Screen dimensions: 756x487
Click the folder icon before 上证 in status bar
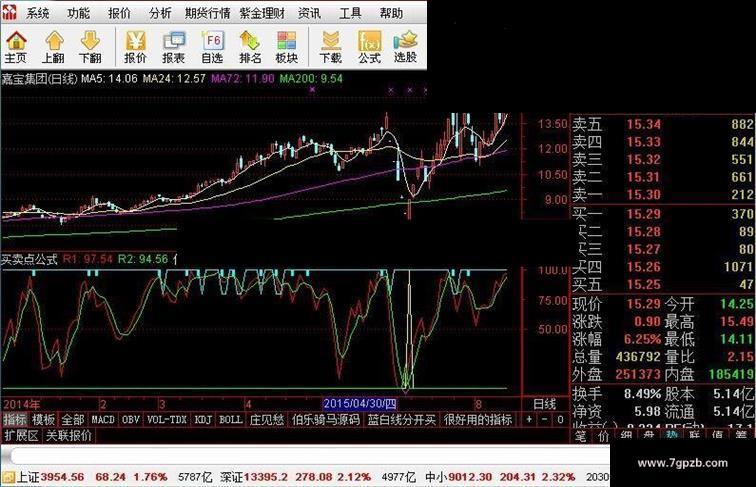8,477
